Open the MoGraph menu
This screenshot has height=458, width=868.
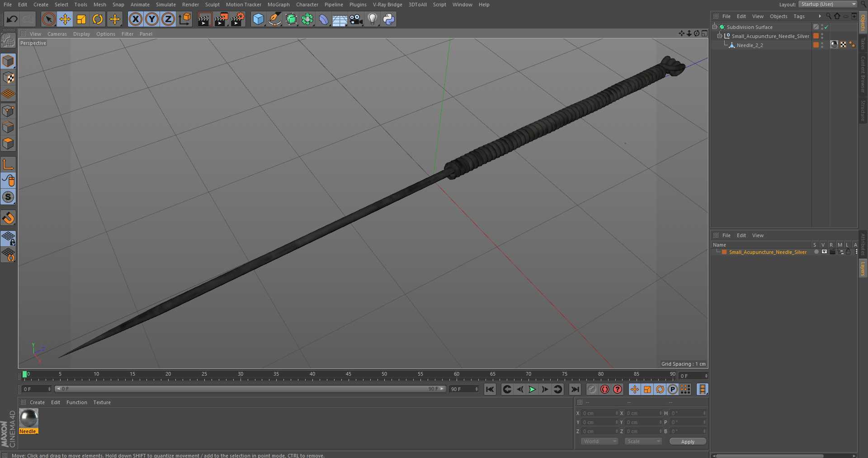[278, 5]
